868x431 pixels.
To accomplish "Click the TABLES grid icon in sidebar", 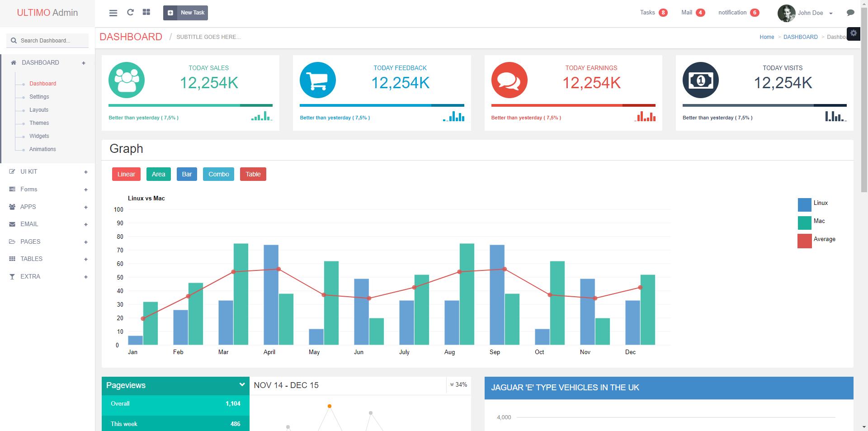I will pos(12,259).
